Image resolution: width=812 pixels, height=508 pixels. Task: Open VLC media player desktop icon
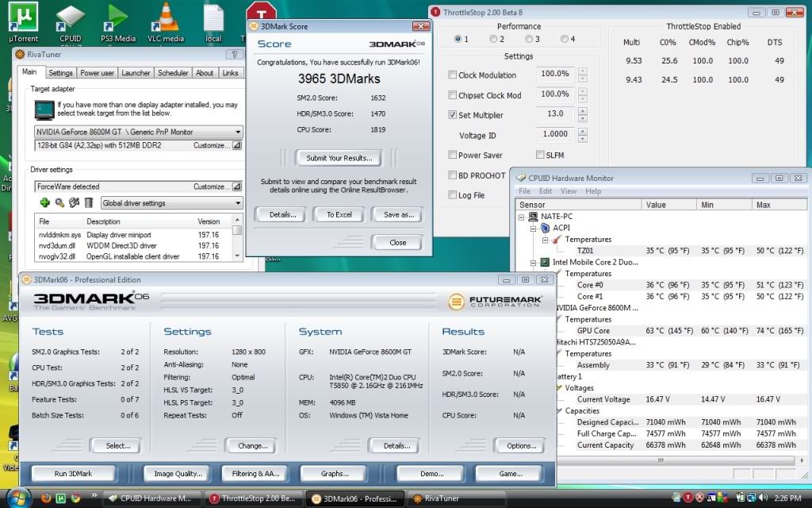tap(166, 21)
